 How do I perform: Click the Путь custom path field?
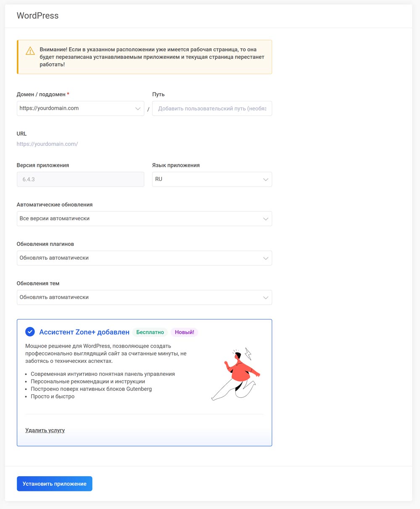pyautogui.click(x=212, y=108)
